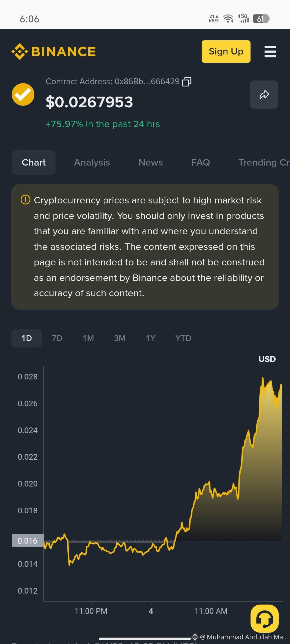Screen dimensions: 290x644
Task: Open the Analysis tab
Action: pyautogui.click(x=92, y=162)
